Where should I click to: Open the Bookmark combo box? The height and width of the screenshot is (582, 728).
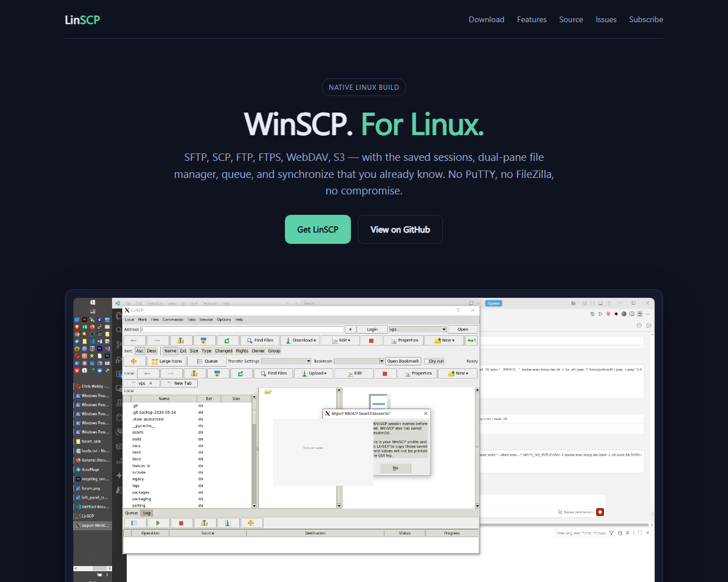[359, 361]
